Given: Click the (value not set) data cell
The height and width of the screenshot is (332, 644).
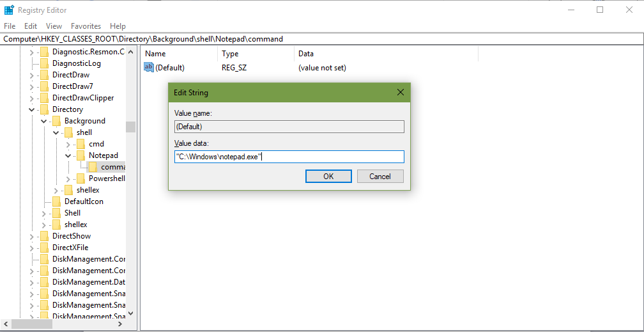Looking at the screenshot, I should pyautogui.click(x=323, y=68).
